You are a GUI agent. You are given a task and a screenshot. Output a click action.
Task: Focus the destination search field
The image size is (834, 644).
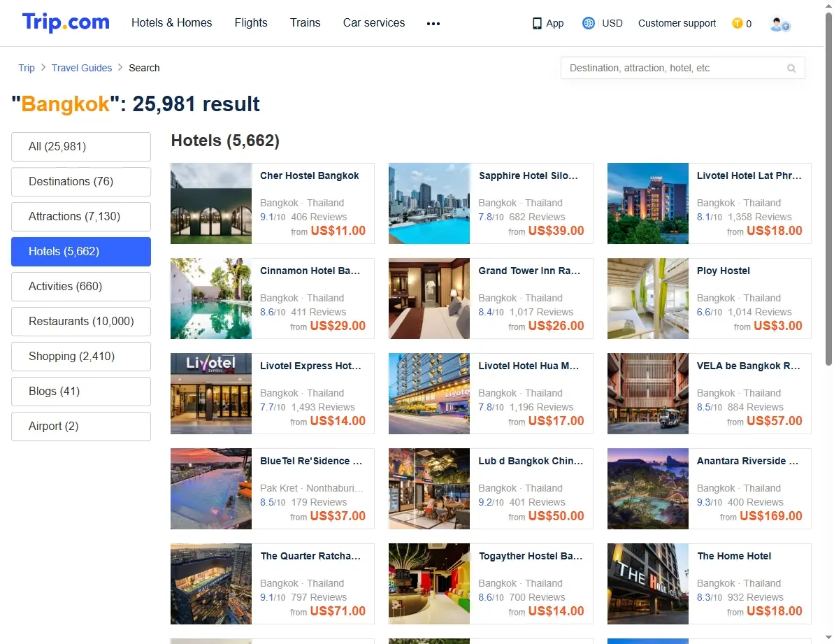click(x=682, y=68)
